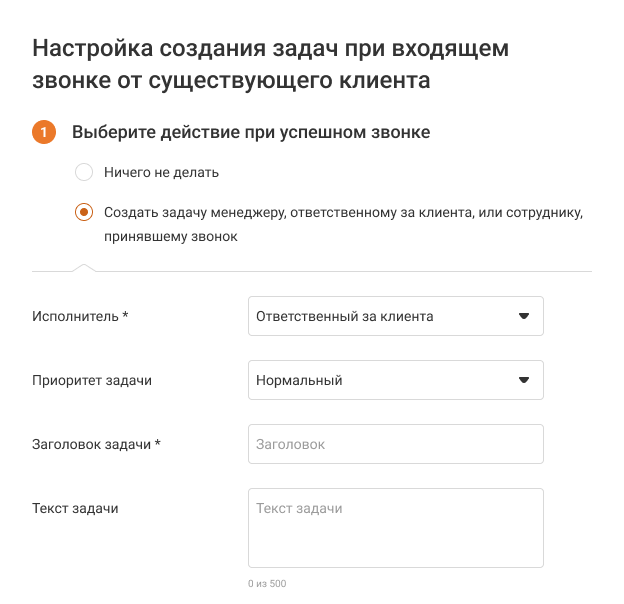Select the "Создать задачу менеджеру" radio button
The image size is (624, 604).
(x=84, y=212)
